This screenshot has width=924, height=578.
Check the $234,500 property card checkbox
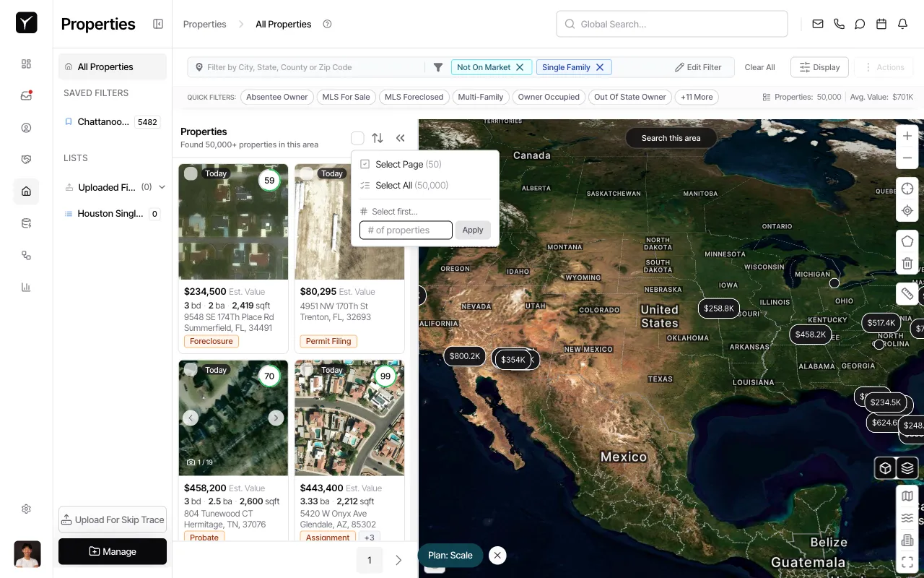[191, 173]
